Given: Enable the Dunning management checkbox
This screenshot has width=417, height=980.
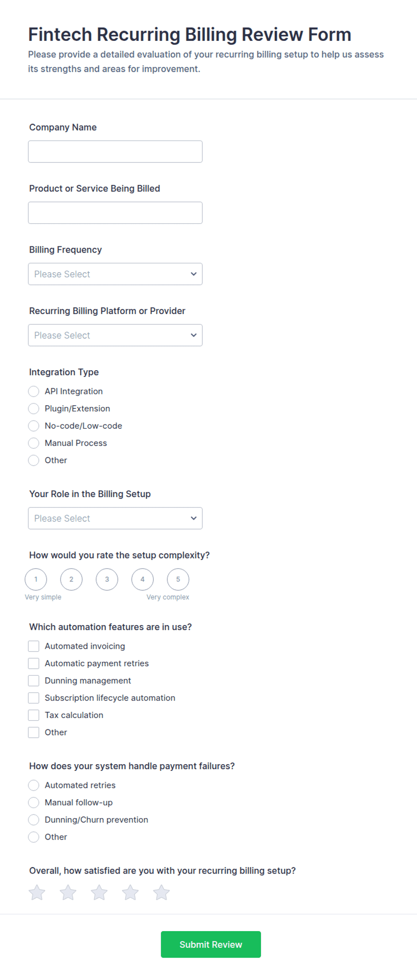Looking at the screenshot, I should 34,681.
